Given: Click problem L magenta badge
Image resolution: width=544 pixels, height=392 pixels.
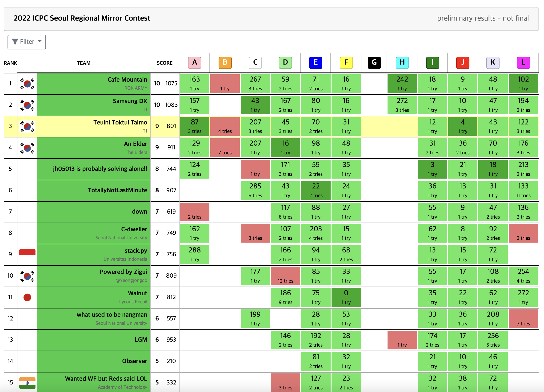Looking at the screenshot, I should (523, 63).
